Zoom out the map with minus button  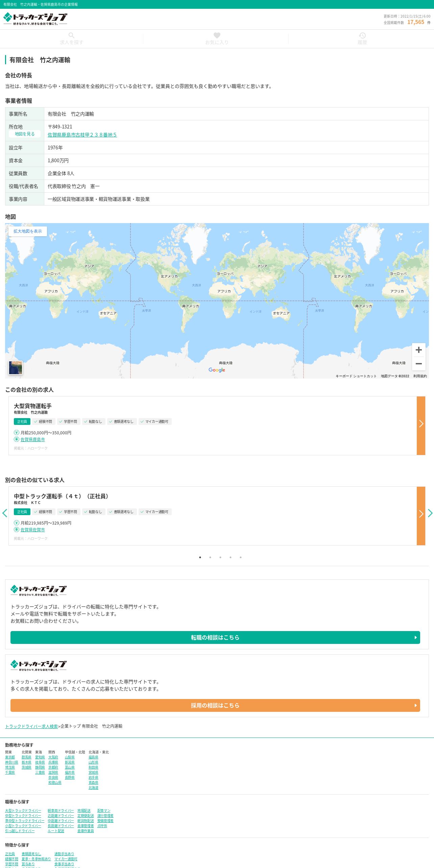pyautogui.click(x=418, y=363)
